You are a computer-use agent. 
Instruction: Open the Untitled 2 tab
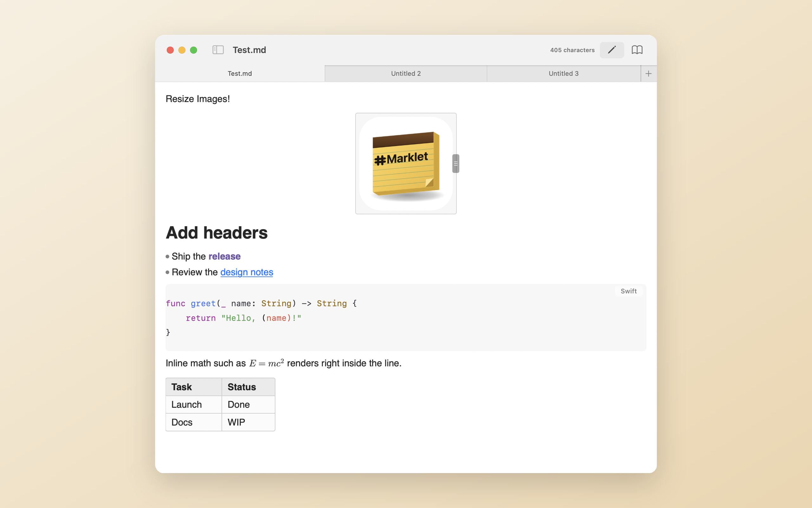tap(406, 74)
